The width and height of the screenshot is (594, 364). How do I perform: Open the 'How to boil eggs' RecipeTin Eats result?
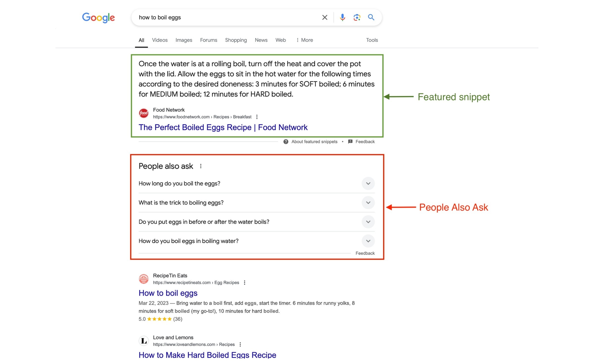(168, 293)
